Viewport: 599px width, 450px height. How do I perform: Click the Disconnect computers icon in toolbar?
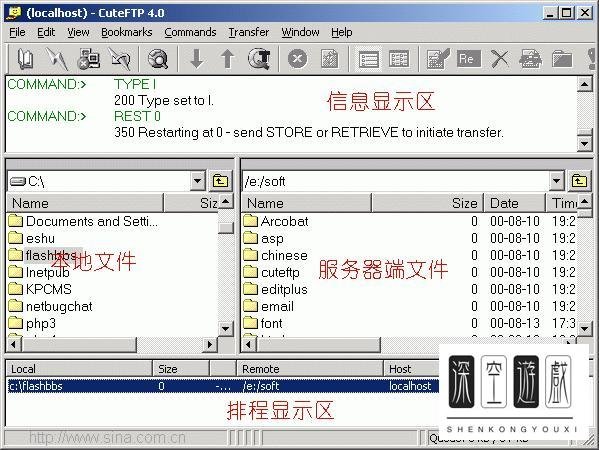[x=89, y=59]
